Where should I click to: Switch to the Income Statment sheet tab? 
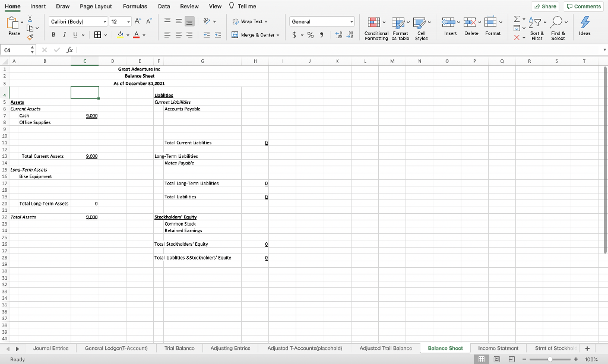point(498,348)
